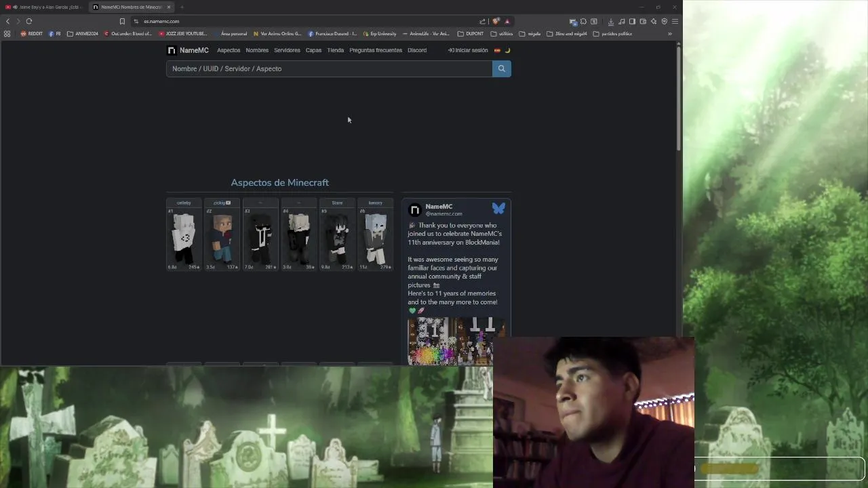Click the NameMC logo in the navbar

coord(188,50)
